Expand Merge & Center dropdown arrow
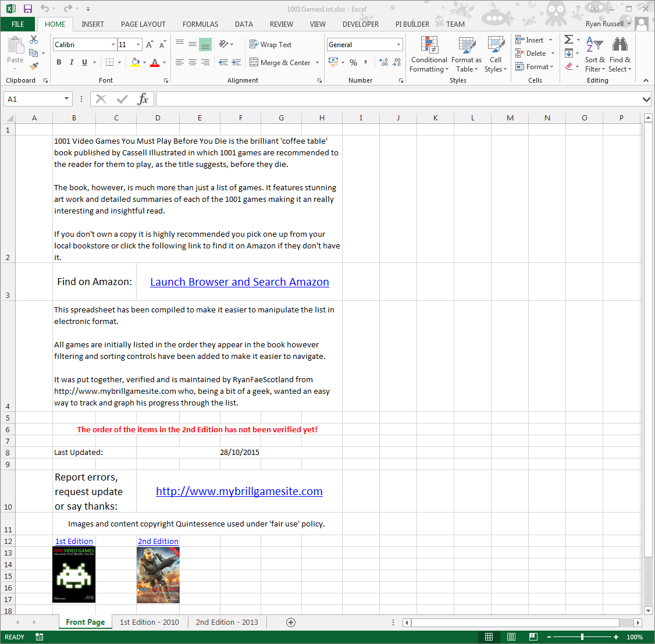 [318, 63]
